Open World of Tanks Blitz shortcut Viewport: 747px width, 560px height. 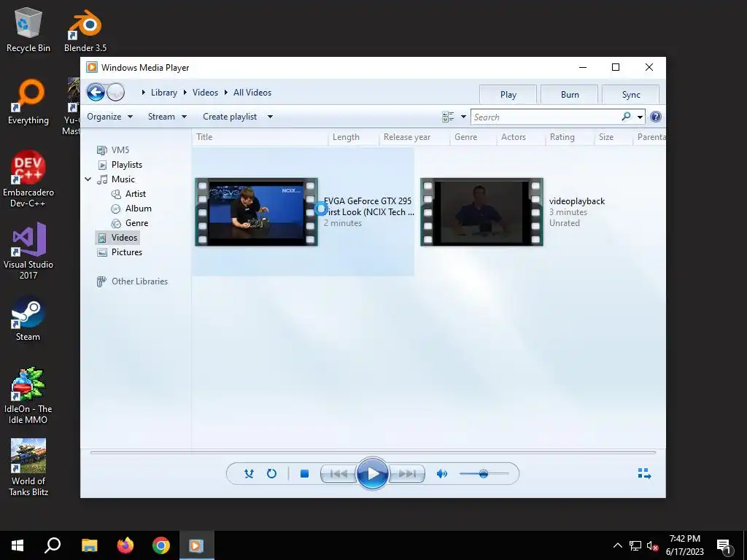[x=28, y=467]
